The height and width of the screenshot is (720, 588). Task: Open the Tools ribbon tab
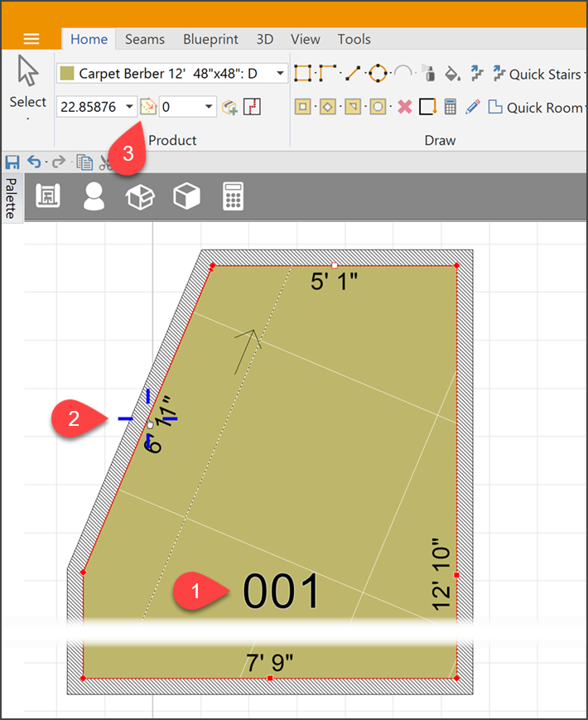(354, 39)
